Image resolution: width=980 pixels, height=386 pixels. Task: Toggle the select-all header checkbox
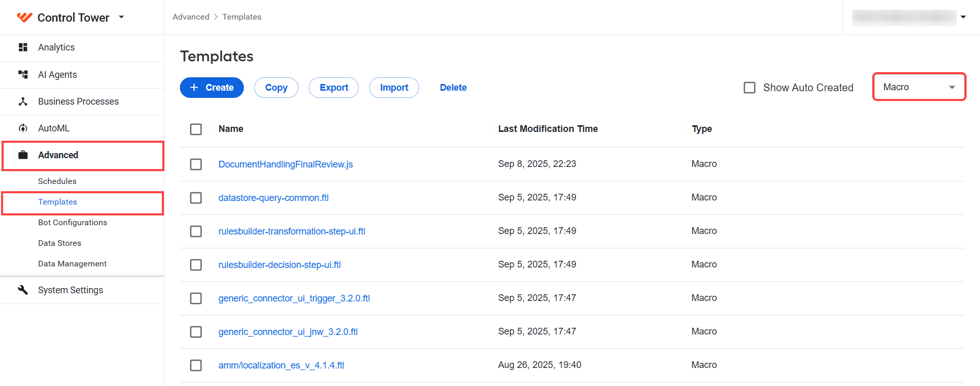pyautogui.click(x=196, y=129)
